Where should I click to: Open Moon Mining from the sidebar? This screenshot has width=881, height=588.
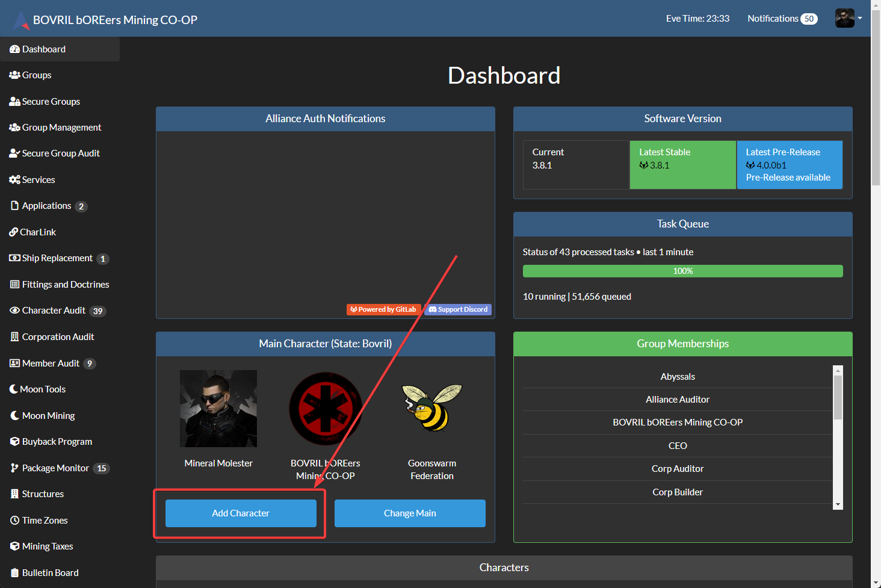[47, 415]
